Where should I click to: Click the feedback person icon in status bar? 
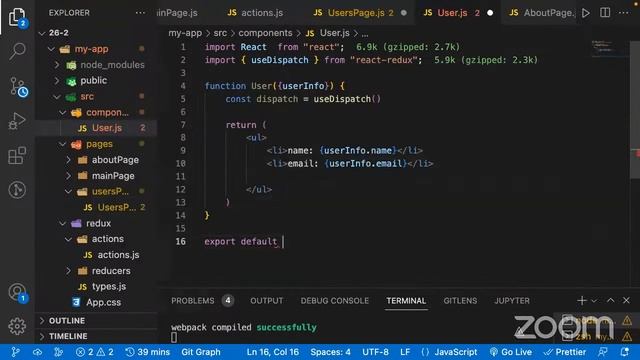click(x=602, y=352)
